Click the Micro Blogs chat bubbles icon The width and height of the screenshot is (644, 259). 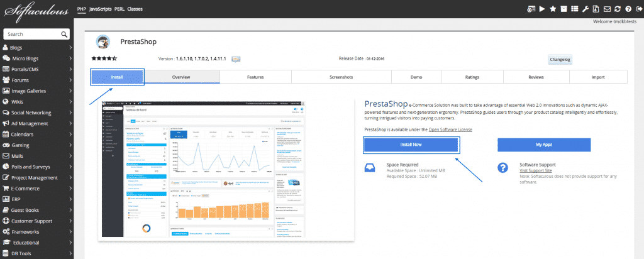click(x=6, y=58)
